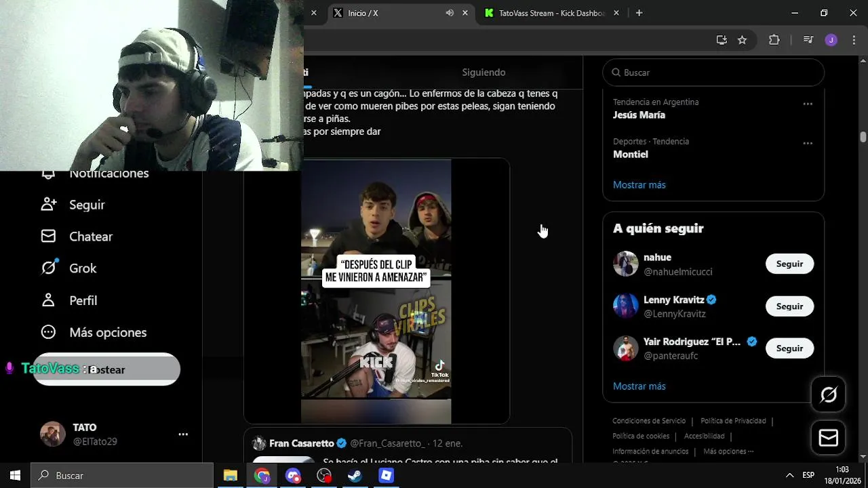Play the embedded TikTok clip video
This screenshot has width=868, height=488.
[376, 291]
